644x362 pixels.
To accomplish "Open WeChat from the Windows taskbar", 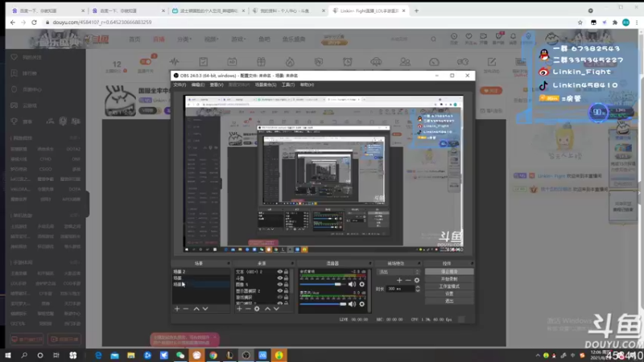I will coord(180,356).
